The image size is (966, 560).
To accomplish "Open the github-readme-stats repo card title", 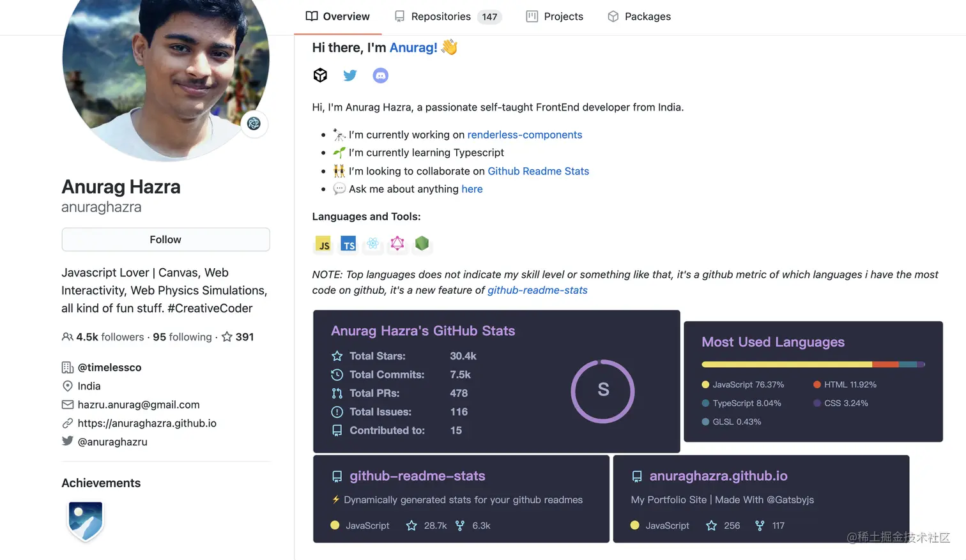I will coord(417,476).
